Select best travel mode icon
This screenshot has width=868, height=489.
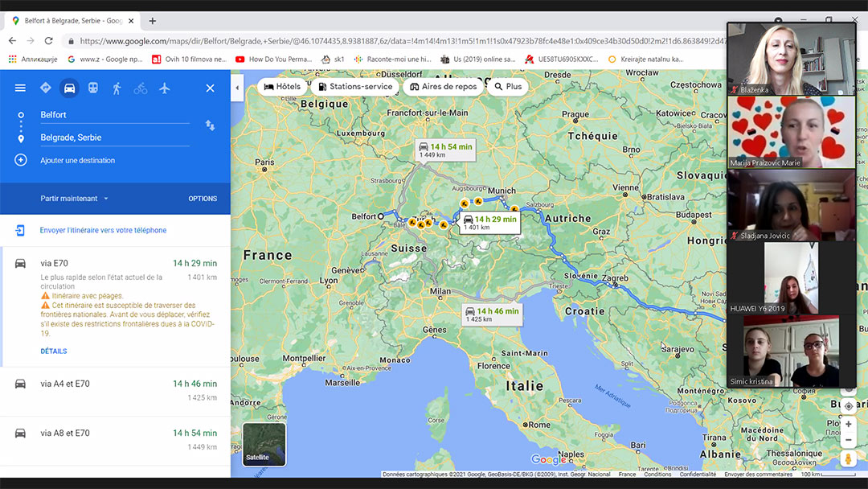point(45,88)
